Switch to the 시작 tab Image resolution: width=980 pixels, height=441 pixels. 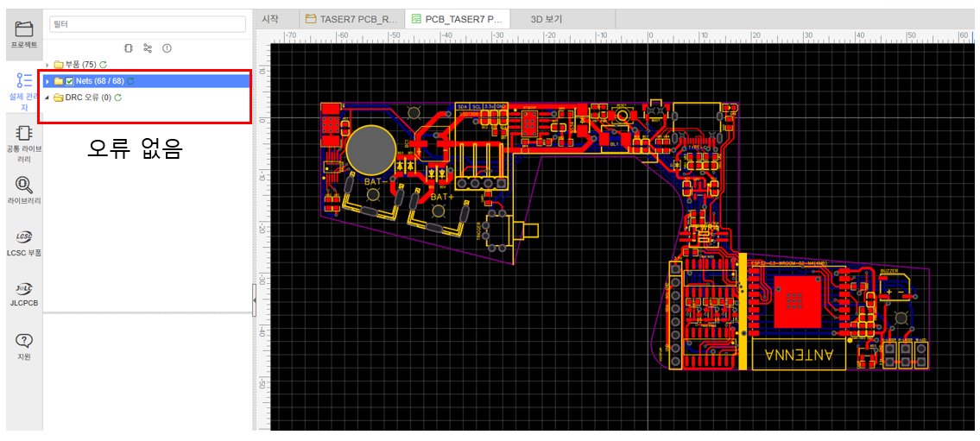(269, 19)
